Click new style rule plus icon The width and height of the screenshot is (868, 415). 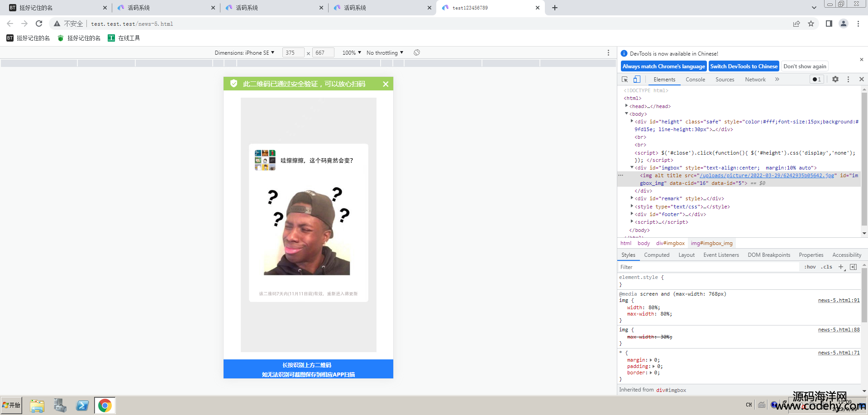click(x=841, y=267)
